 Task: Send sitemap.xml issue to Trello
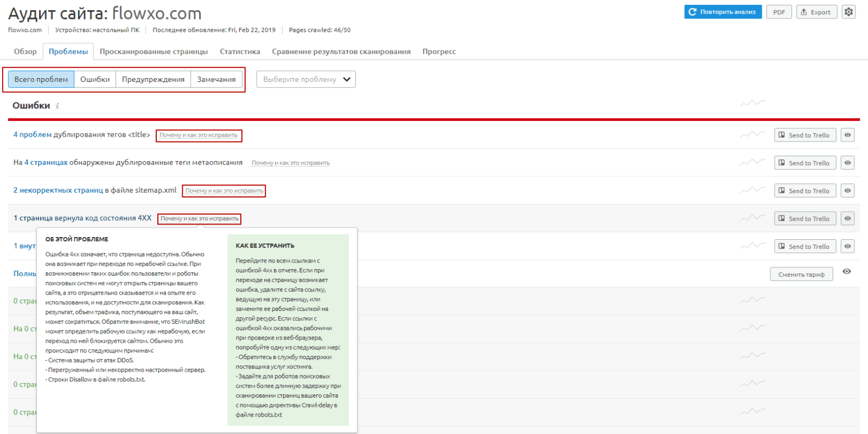pyautogui.click(x=805, y=190)
